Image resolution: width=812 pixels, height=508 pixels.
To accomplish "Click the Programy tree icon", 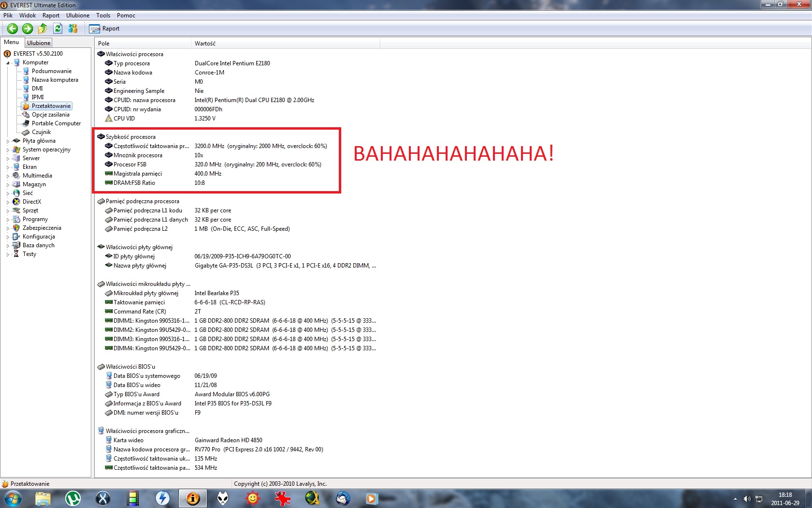I will tap(16, 219).
